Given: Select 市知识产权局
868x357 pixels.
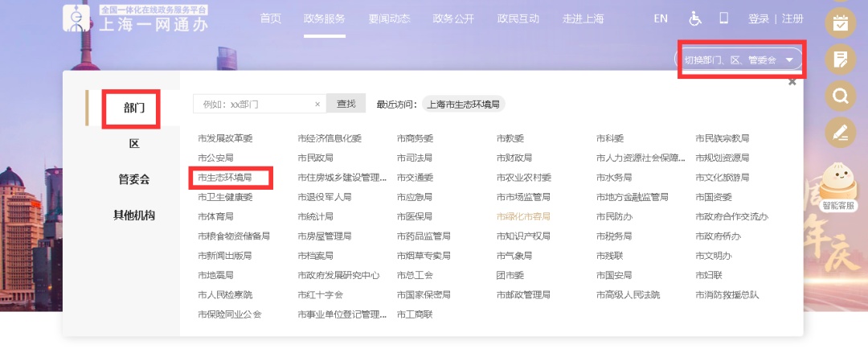Looking at the screenshot, I should coord(524,236).
